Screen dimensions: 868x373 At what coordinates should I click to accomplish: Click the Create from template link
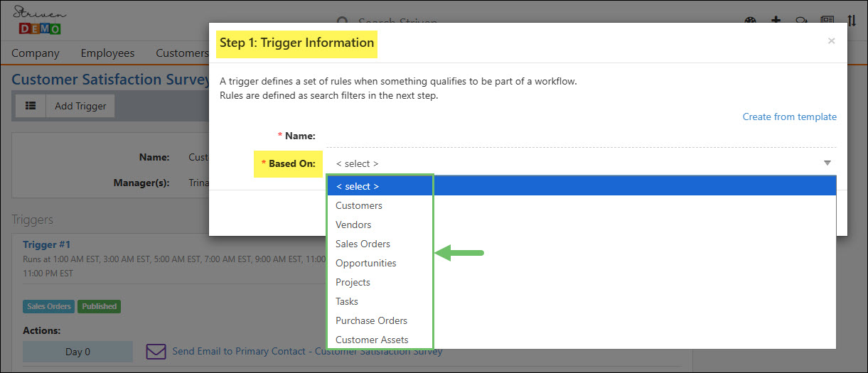(x=789, y=117)
